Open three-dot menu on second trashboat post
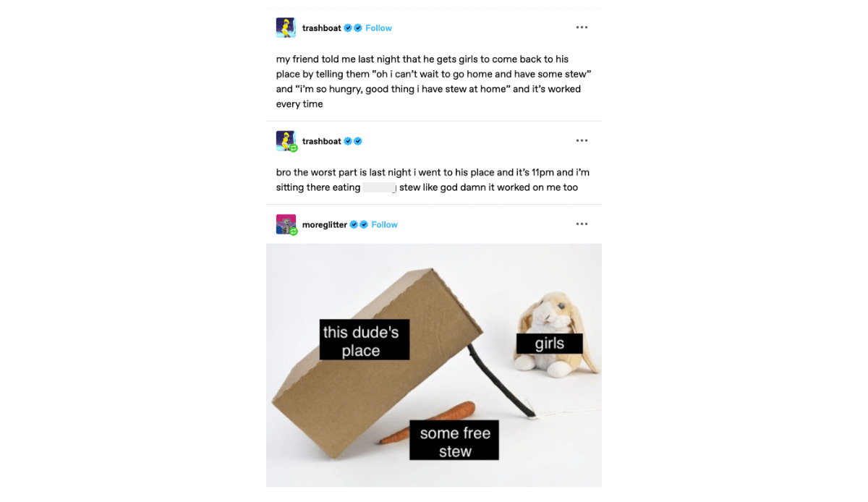The width and height of the screenshot is (868, 502). pos(582,140)
